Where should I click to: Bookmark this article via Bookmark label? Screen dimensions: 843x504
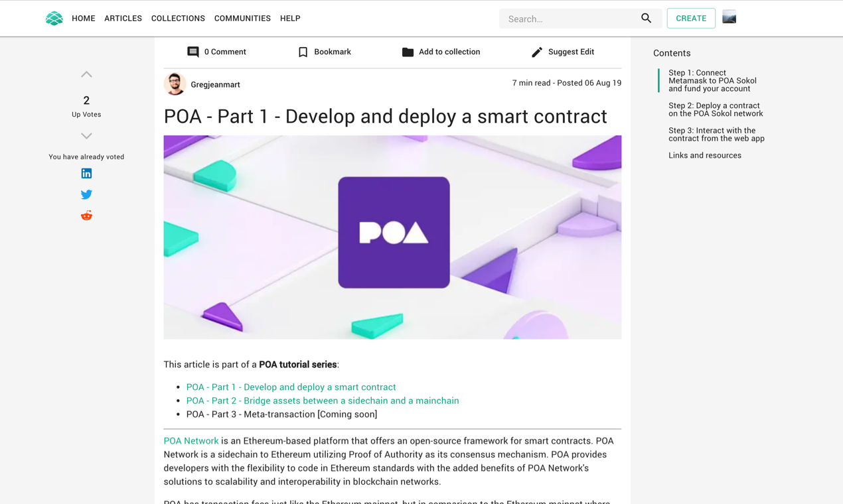click(x=333, y=52)
